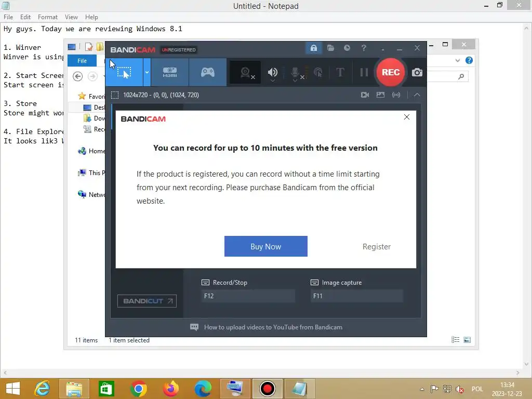Screen dimensions: 532x399
Task: Collapse the Bandicam panel with chevron
Action: tap(417, 95)
